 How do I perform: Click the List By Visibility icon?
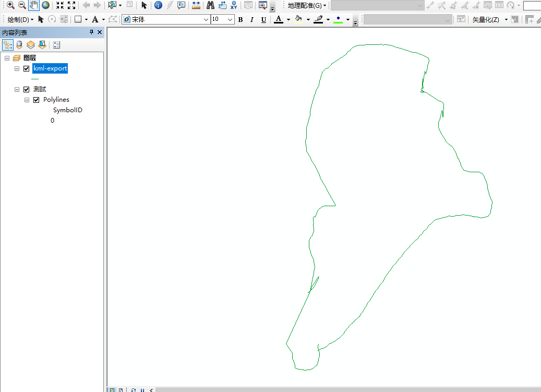tap(31, 45)
